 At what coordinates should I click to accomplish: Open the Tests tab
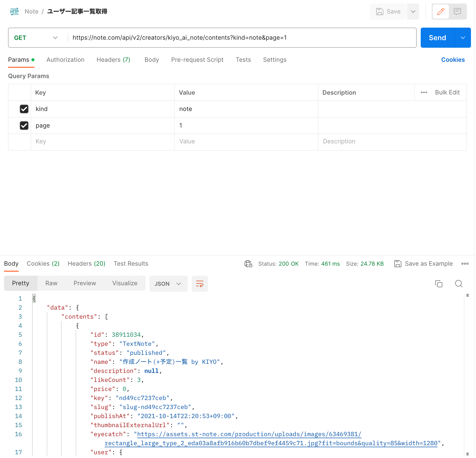[x=243, y=60]
